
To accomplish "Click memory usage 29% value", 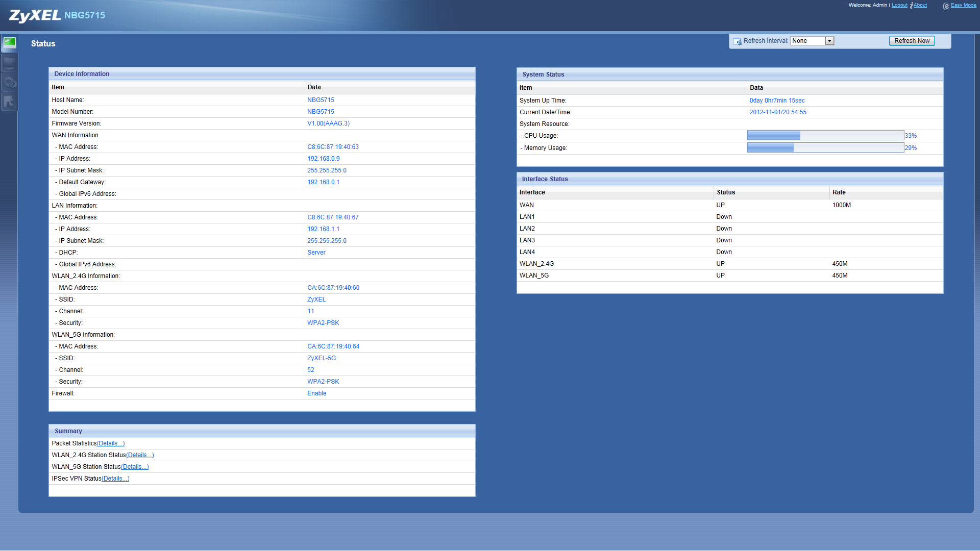I will pyautogui.click(x=911, y=148).
